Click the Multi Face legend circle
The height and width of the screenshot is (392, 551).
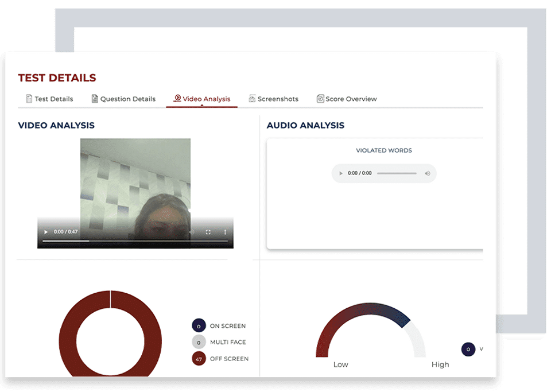pyautogui.click(x=199, y=342)
